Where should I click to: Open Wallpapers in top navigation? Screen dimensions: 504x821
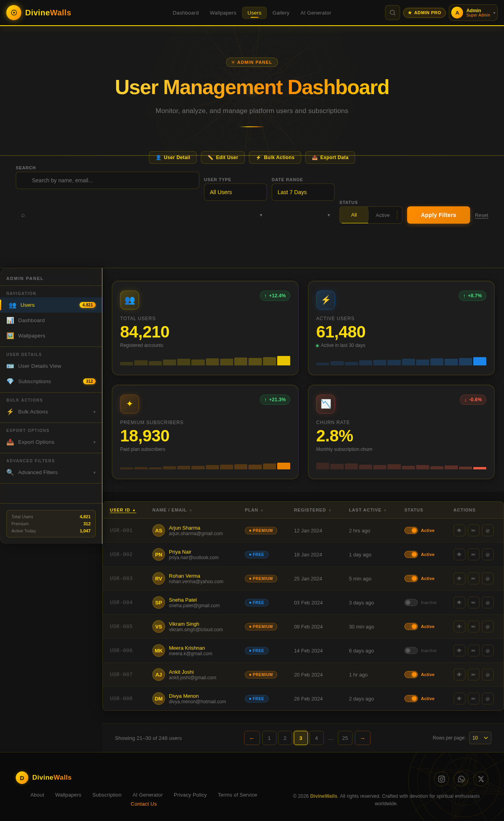pyautogui.click(x=223, y=13)
